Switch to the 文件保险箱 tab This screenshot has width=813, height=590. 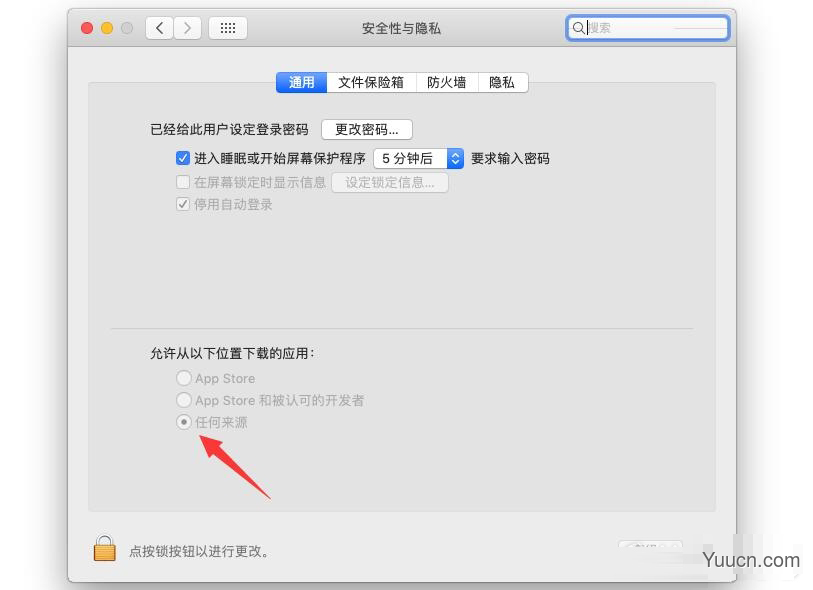371,82
